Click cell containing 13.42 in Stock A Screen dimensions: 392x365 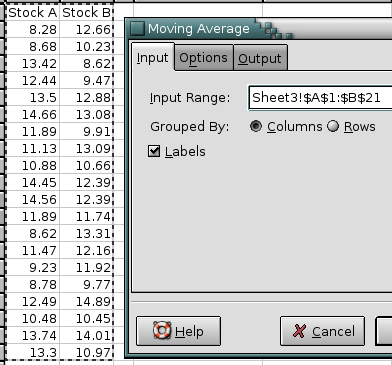[33, 63]
